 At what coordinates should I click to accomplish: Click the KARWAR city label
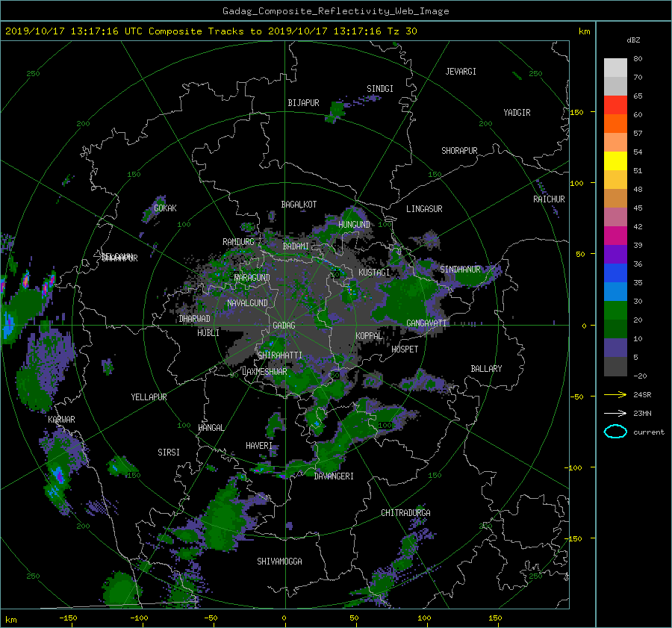coord(61,420)
